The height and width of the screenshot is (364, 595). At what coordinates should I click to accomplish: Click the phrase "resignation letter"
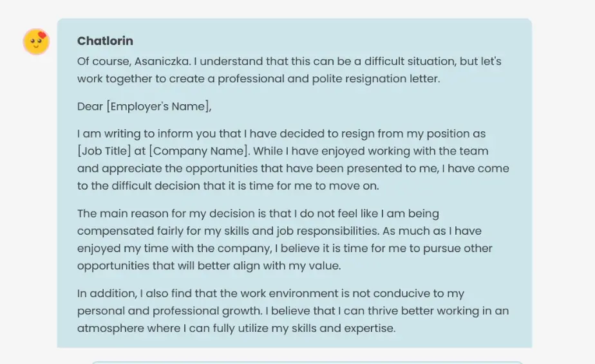(x=392, y=79)
